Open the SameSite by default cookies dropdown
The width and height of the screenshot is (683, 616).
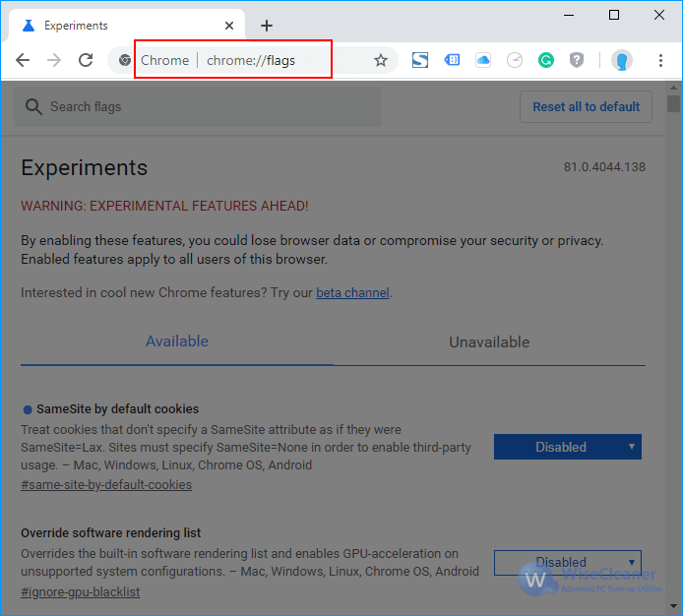568,447
